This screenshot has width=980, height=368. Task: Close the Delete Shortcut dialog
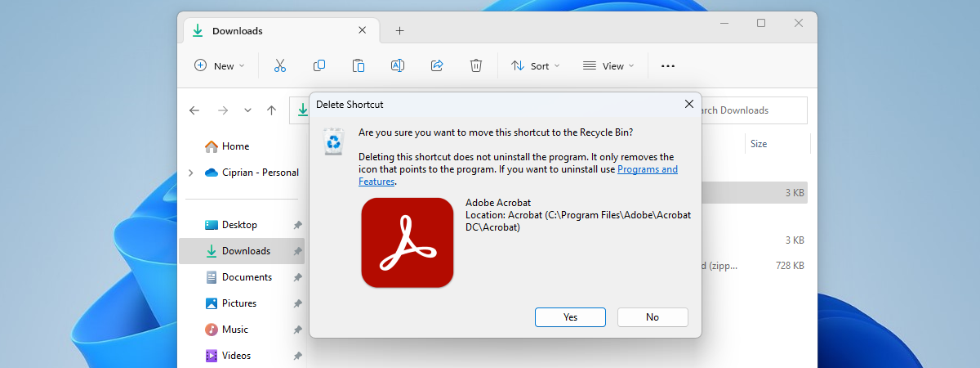coord(689,104)
